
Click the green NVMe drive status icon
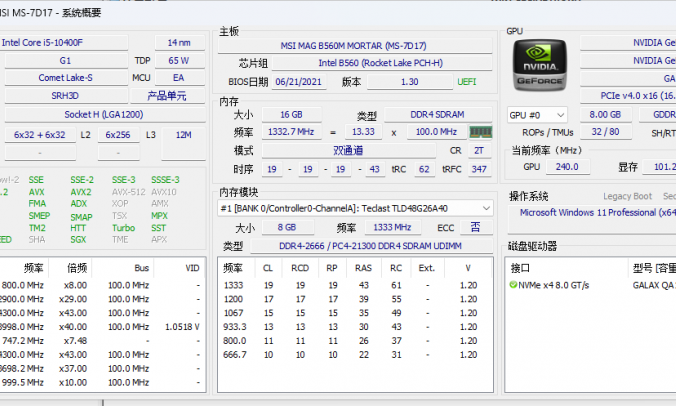click(513, 285)
